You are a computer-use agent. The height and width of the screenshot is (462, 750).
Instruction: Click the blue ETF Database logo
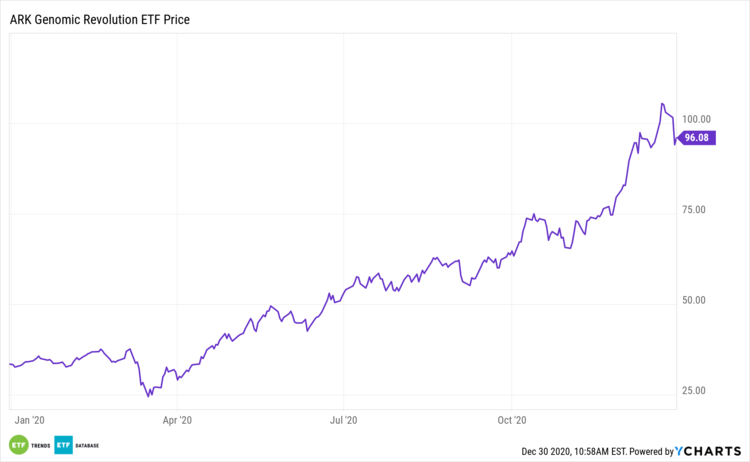click(65, 444)
